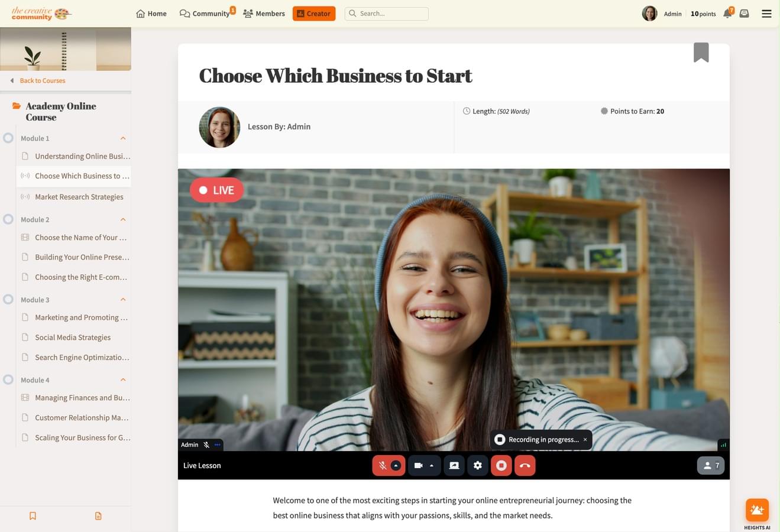The width and height of the screenshot is (780, 532).
Task: Open the camera device dropdown arrow
Action: (x=432, y=465)
